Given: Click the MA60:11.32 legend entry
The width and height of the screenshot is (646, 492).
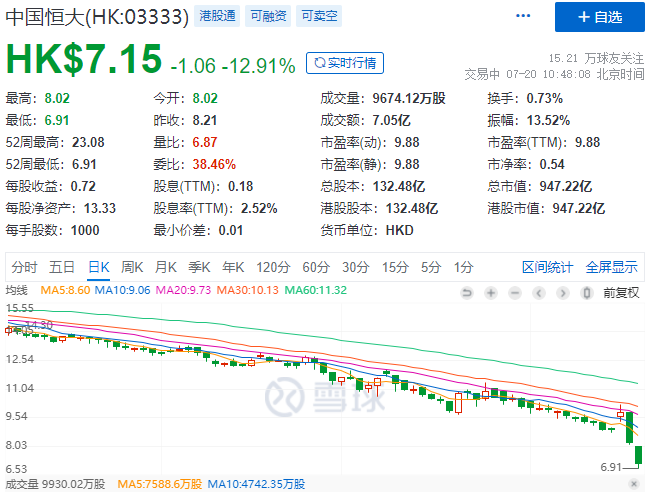Looking at the screenshot, I should pos(316,290).
